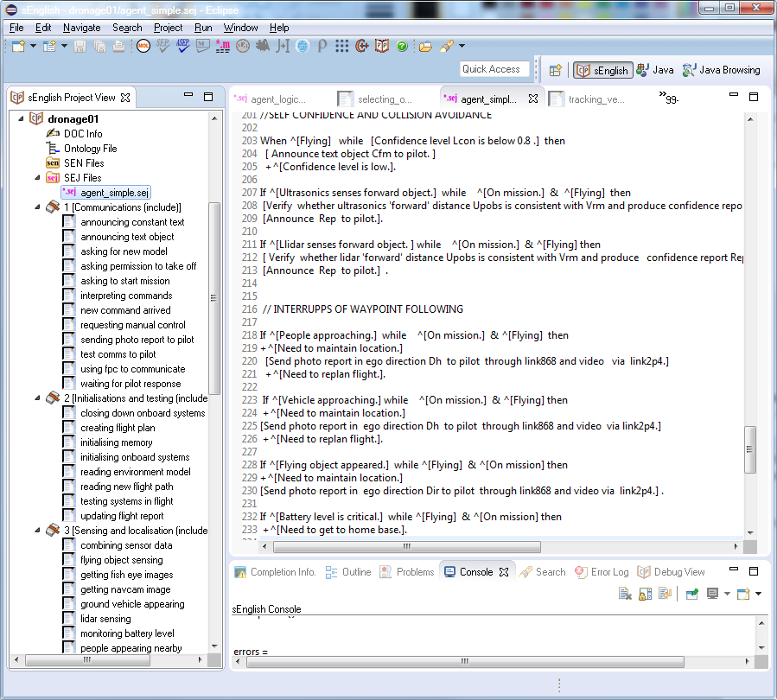Open the console display dropdown menu

pyautogui.click(x=726, y=592)
